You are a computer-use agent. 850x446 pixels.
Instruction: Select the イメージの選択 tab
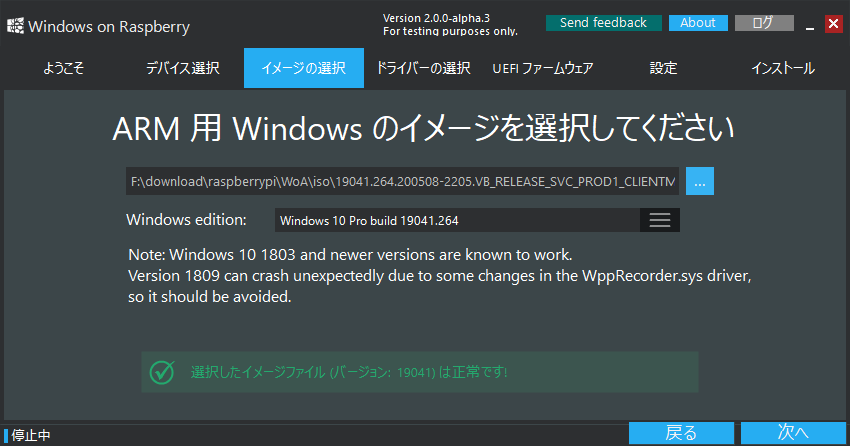click(304, 68)
